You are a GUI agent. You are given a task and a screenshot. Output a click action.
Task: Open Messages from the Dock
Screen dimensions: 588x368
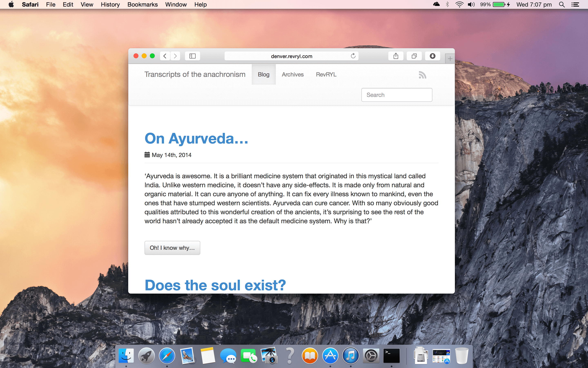pyautogui.click(x=228, y=356)
